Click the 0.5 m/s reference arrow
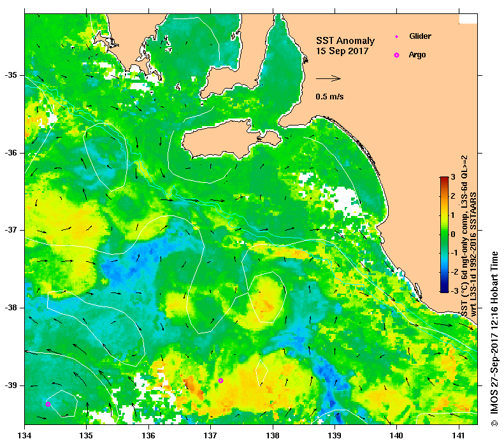 328,78
